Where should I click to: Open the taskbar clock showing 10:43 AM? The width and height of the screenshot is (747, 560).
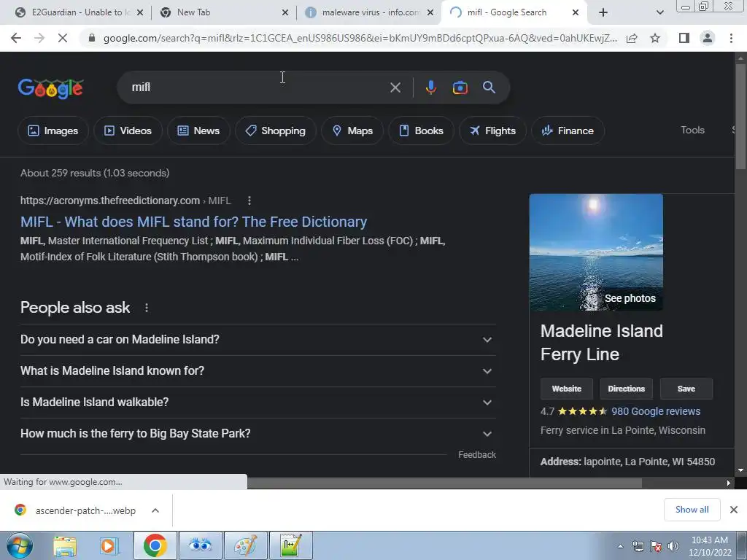coord(709,546)
